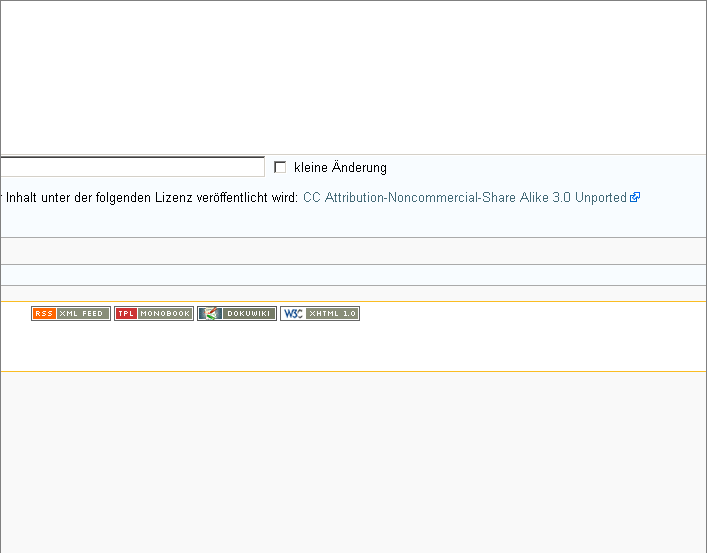Click the RSS XML Feed badge
This screenshot has width=707, height=553.
71,314
